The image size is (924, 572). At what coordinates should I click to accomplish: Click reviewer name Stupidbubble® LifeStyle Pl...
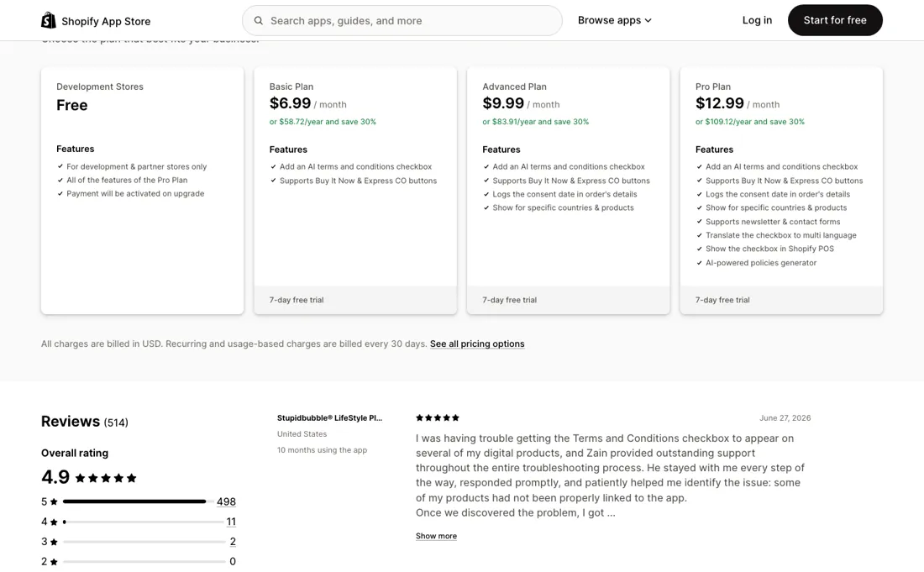(x=329, y=417)
